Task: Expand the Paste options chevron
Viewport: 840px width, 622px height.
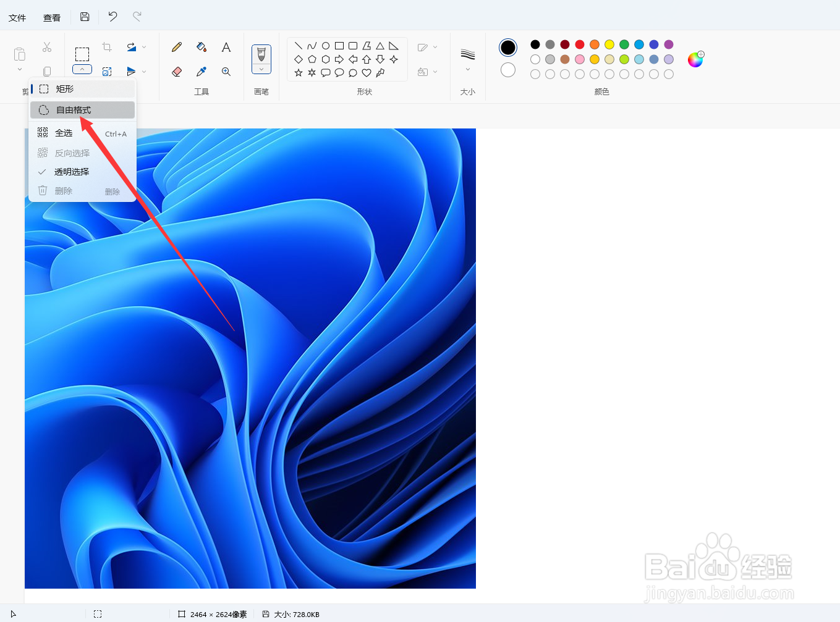Action: [20, 69]
